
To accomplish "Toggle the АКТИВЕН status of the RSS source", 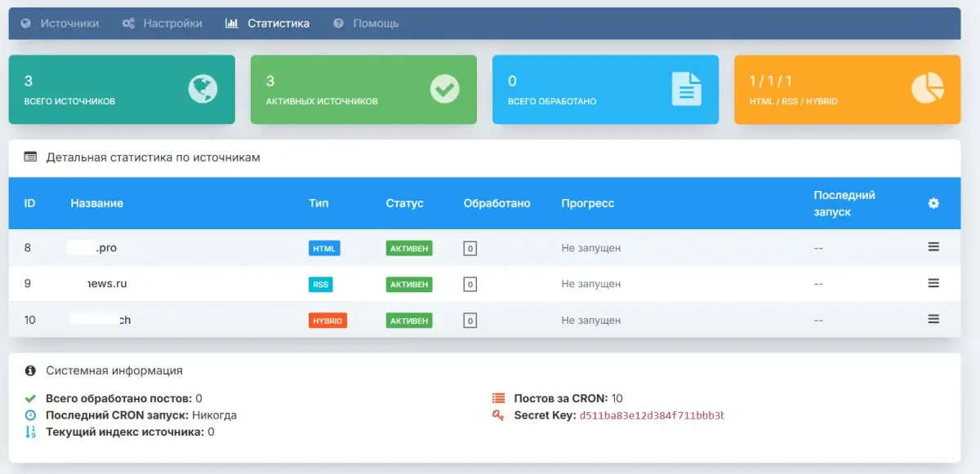I will pos(408,285).
